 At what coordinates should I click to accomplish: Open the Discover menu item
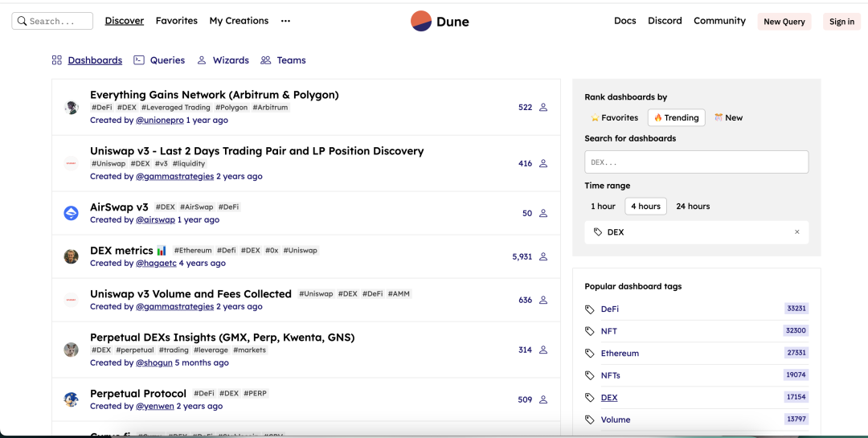[x=125, y=21]
